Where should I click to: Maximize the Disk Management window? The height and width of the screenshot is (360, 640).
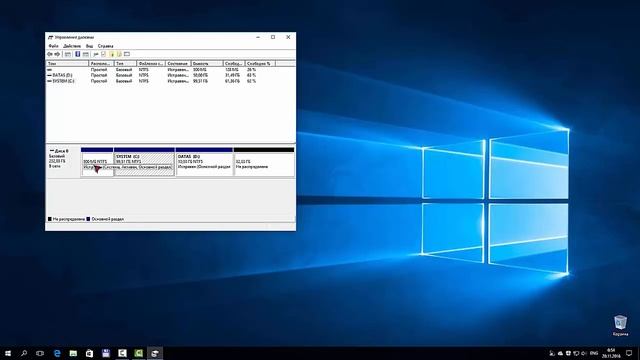tap(273, 37)
